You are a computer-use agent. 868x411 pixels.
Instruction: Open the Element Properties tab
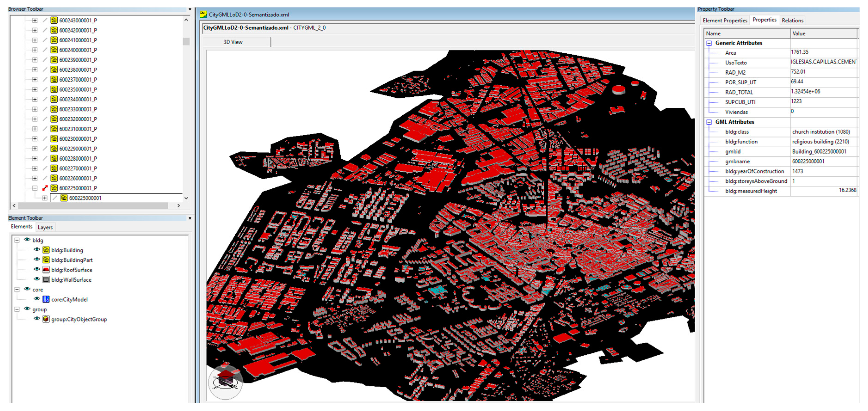725,21
